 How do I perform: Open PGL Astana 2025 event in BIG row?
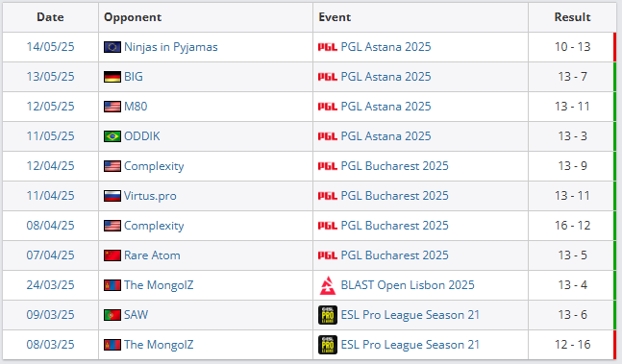(386, 77)
